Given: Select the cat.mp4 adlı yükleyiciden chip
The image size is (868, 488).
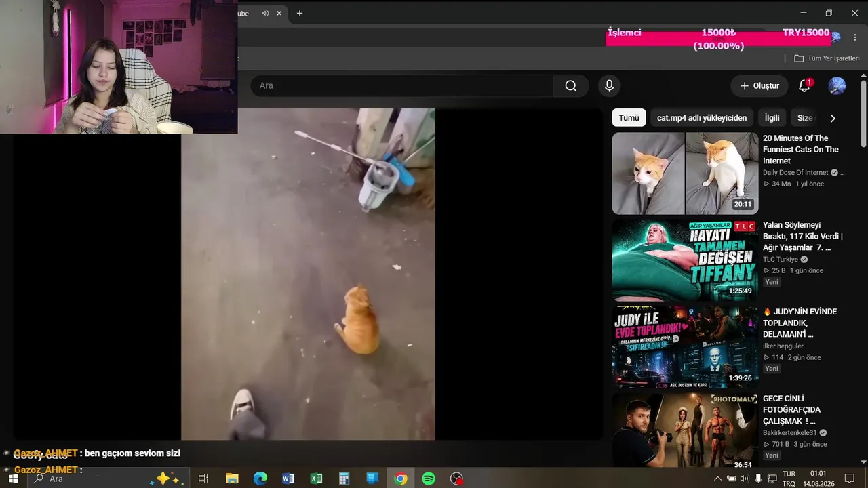Looking at the screenshot, I should tap(702, 118).
